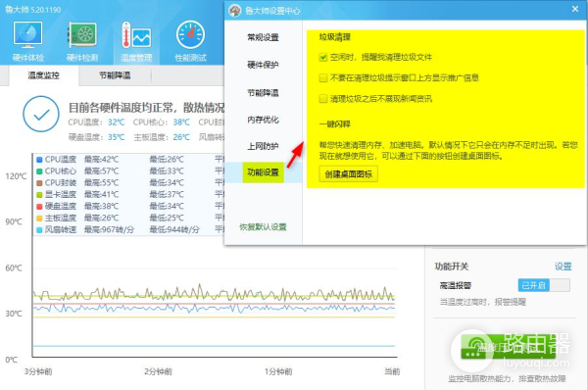Click 主板温度 26℃ value

click(x=181, y=137)
